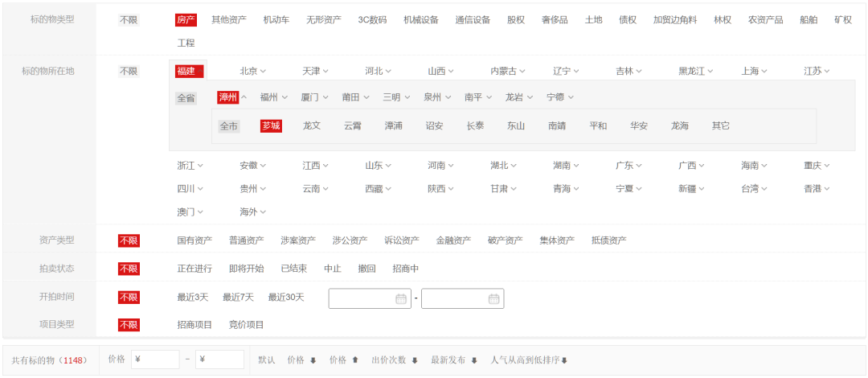Select the 龙海 district
The width and height of the screenshot is (868, 378).
[680, 125]
